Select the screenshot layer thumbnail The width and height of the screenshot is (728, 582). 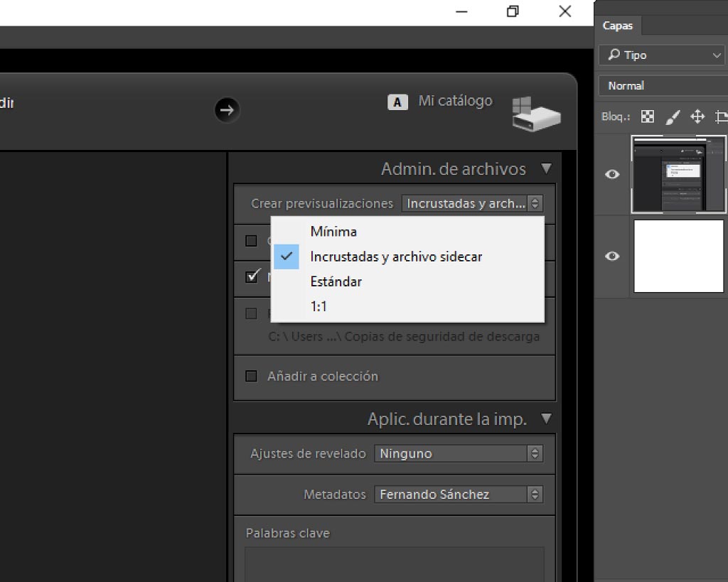(679, 174)
